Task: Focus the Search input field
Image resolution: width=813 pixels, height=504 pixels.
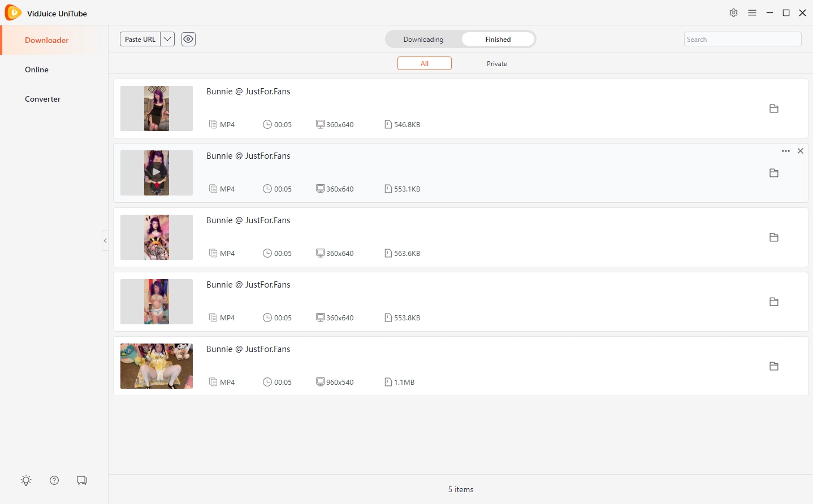Action: tap(742, 39)
